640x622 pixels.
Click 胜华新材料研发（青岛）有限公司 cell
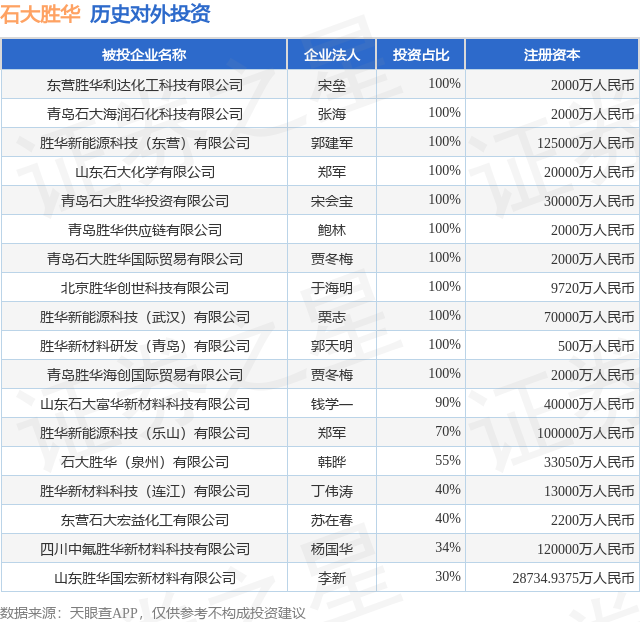(x=144, y=346)
